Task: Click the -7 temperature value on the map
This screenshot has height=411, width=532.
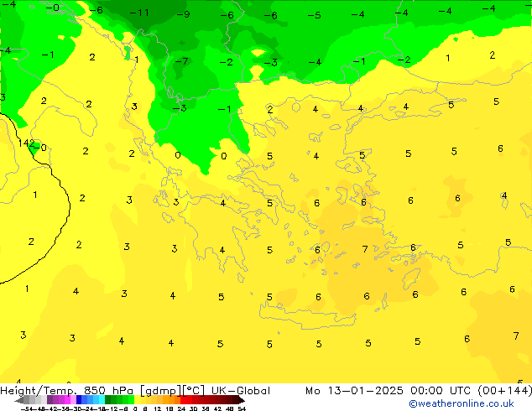Action: pos(181,61)
